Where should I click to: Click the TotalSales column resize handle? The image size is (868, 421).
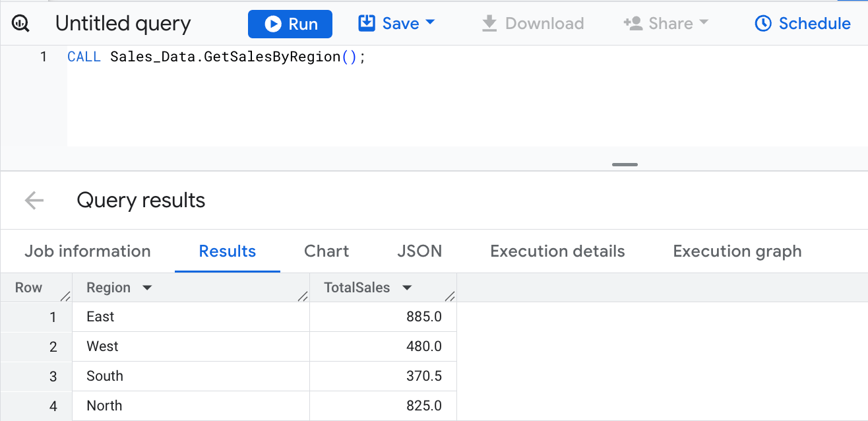coord(450,296)
